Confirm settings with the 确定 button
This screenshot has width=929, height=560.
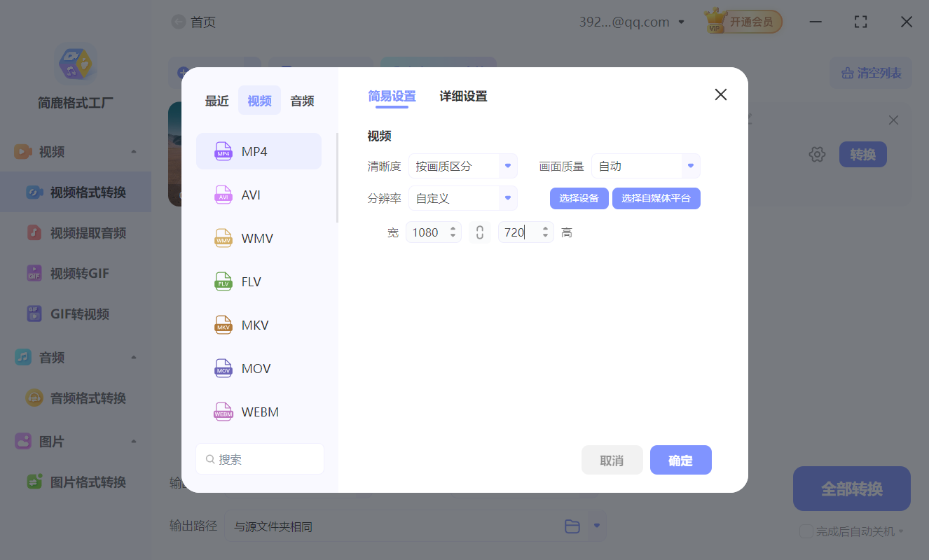pos(680,460)
